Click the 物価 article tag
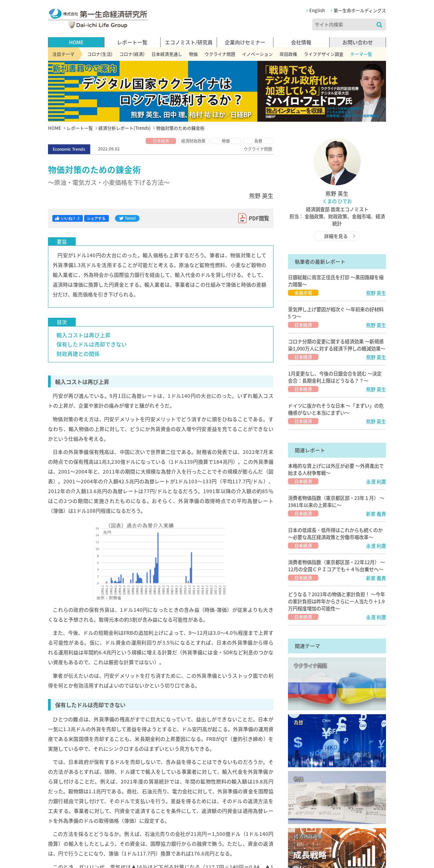This screenshot has height=868, width=434. pyautogui.click(x=226, y=141)
